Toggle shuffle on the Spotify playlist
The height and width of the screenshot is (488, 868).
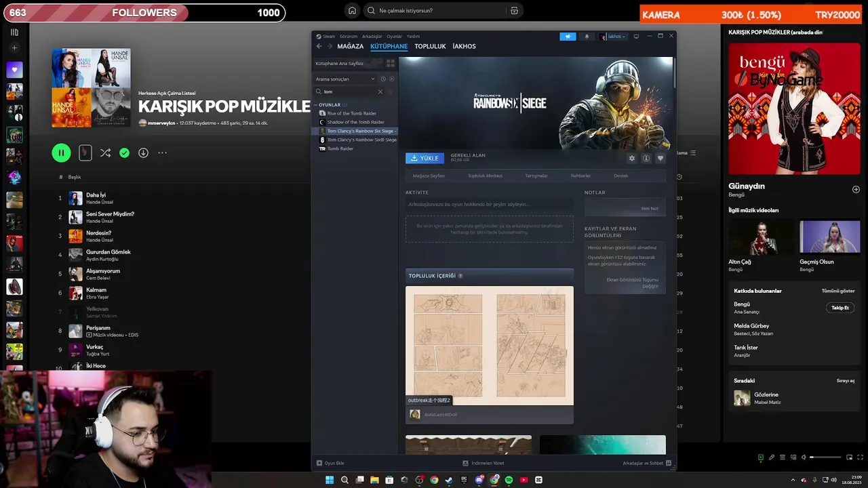(105, 153)
